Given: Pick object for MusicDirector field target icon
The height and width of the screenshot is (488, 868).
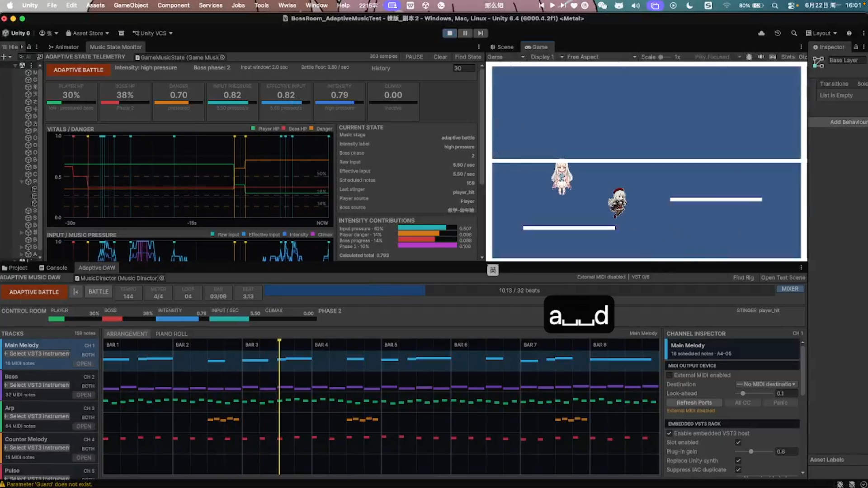Looking at the screenshot, I should click(x=162, y=278).
